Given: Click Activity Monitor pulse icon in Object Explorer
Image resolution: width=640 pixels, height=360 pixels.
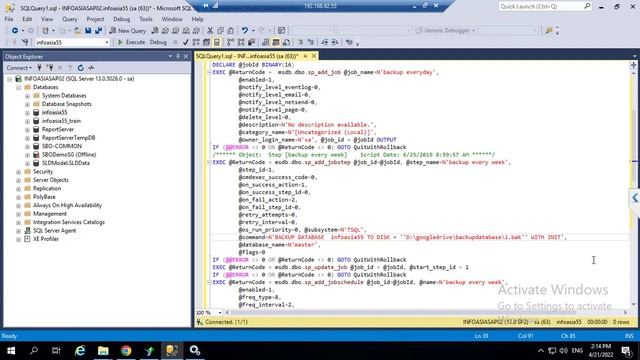Looking at the screenshot, I should click(x=91, y=68).
